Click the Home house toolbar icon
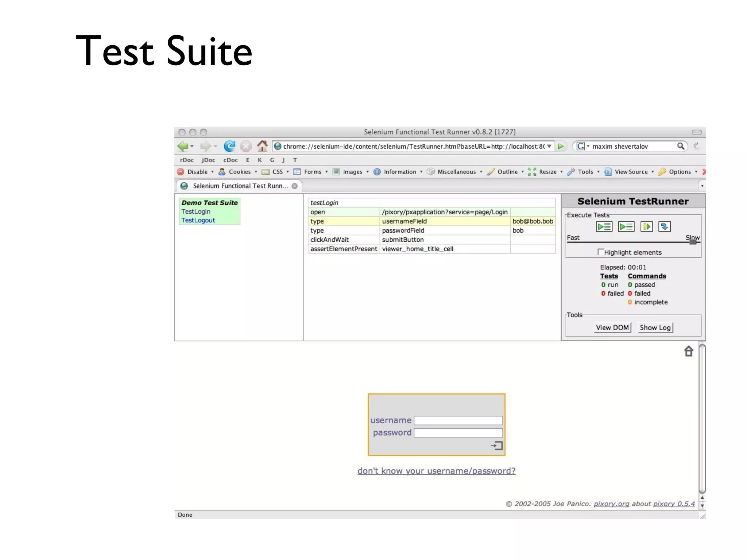 tap(262, 146)
